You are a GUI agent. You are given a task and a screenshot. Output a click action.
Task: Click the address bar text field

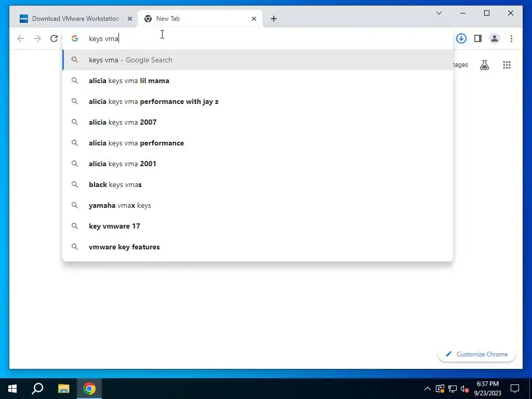coord(258,38)
